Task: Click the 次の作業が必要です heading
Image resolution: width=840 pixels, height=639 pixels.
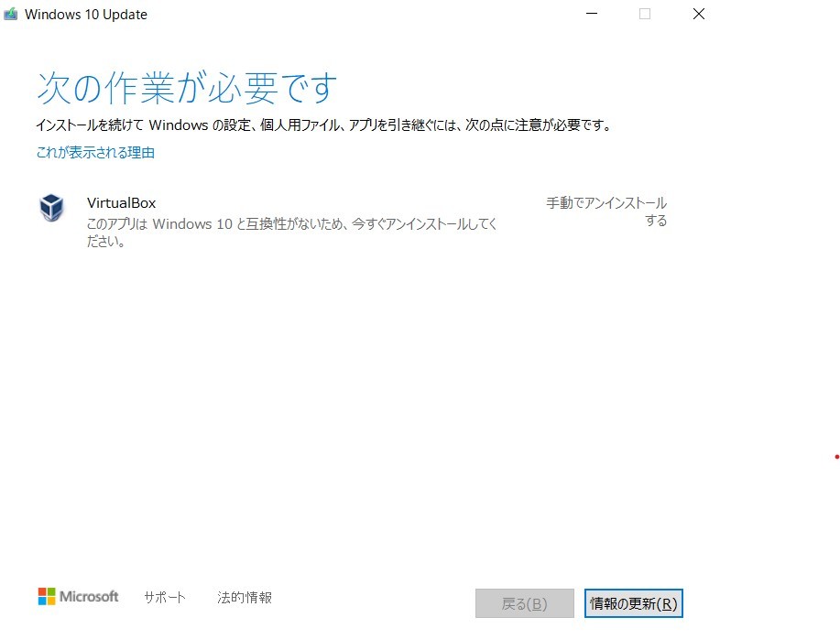Action: [x=187, y=88]
